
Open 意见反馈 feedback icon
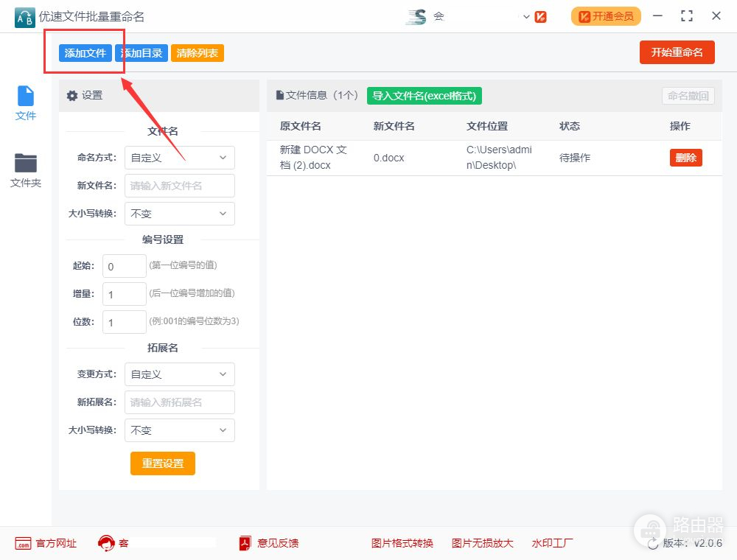245,543
